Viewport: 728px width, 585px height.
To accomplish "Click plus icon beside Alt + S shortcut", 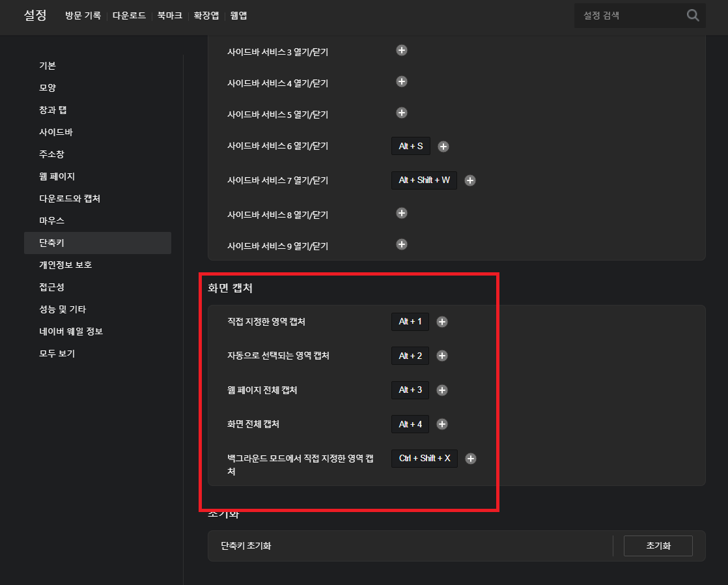I will (443, 146).
